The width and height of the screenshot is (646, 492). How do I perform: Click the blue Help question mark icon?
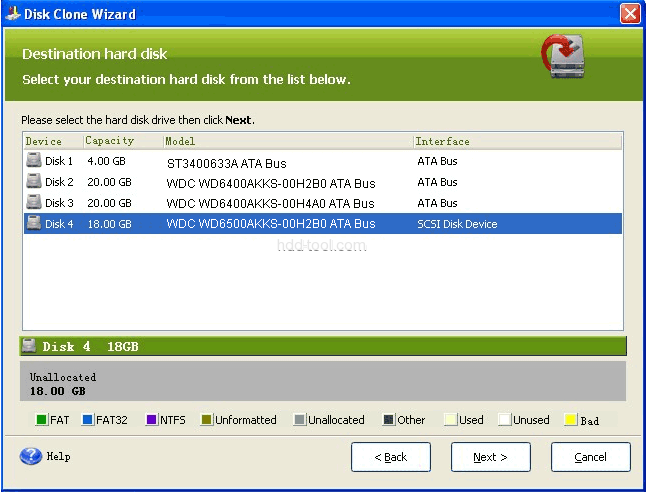point(30,457)
